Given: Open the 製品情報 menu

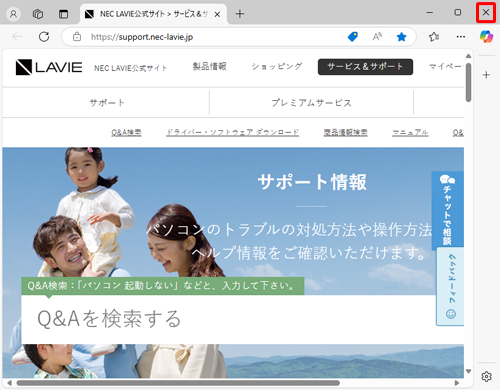Looking at the screenshot, I should pyautogui.click(x=210, y=66).
